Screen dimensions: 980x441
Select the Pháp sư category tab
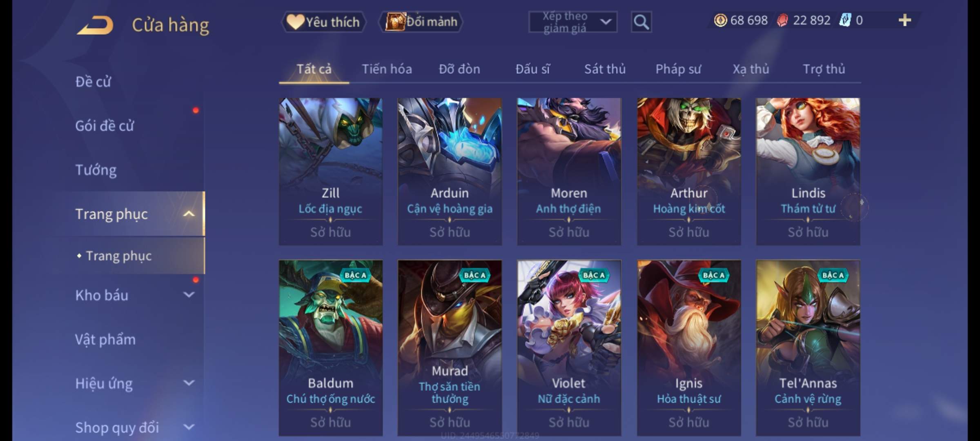(x=678, y=69)
